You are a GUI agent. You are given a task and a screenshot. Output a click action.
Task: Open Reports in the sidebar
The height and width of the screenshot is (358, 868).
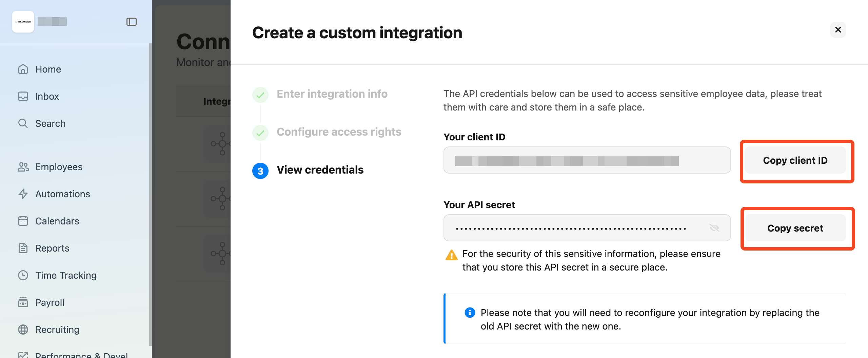52,248
